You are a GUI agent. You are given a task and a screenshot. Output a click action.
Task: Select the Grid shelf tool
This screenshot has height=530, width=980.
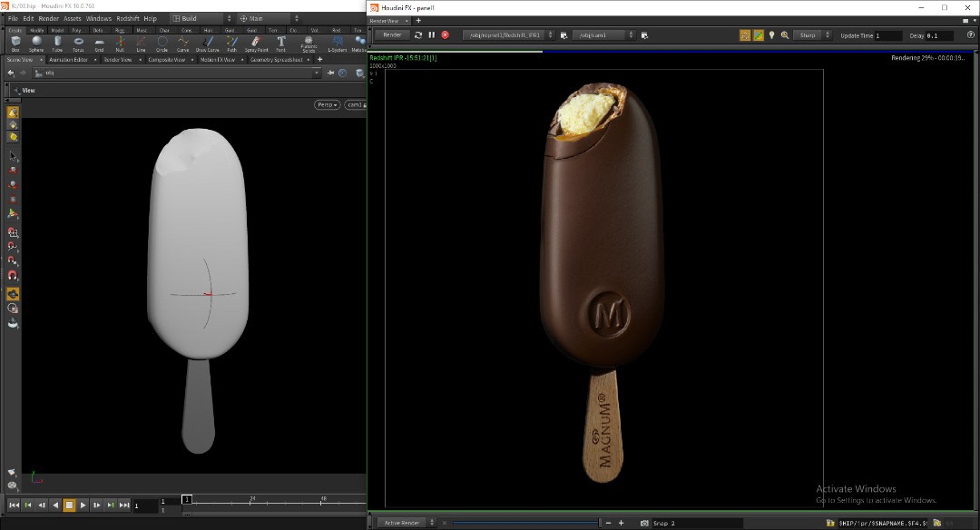[99, 44]
